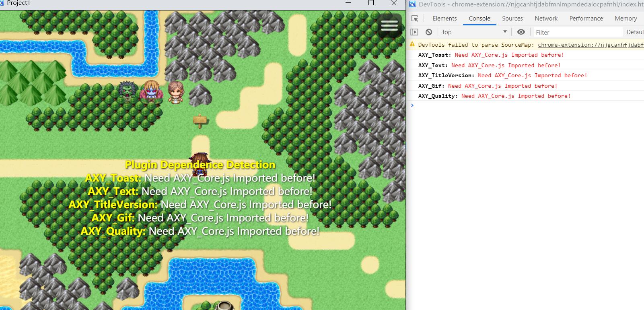Open the Default log levels dropdown
This screenshot has height=310, width=644.
[x=635, y=32]
